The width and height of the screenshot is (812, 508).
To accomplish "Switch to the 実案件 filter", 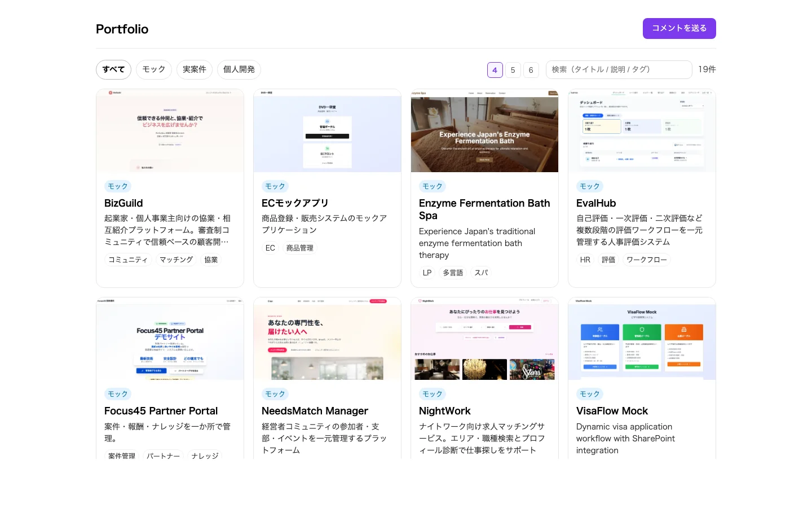I will point(194,69).
